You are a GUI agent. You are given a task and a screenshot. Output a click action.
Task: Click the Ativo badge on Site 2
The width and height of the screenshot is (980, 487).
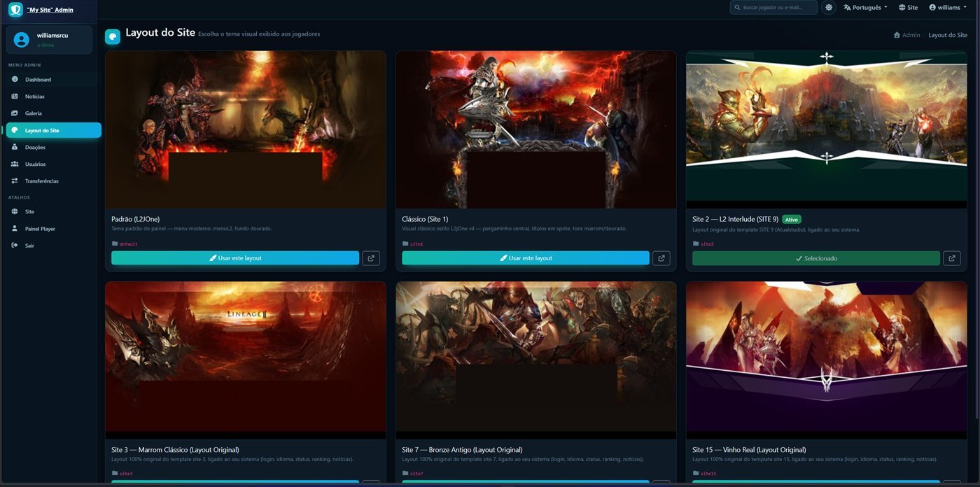click(x=792, y=220)
